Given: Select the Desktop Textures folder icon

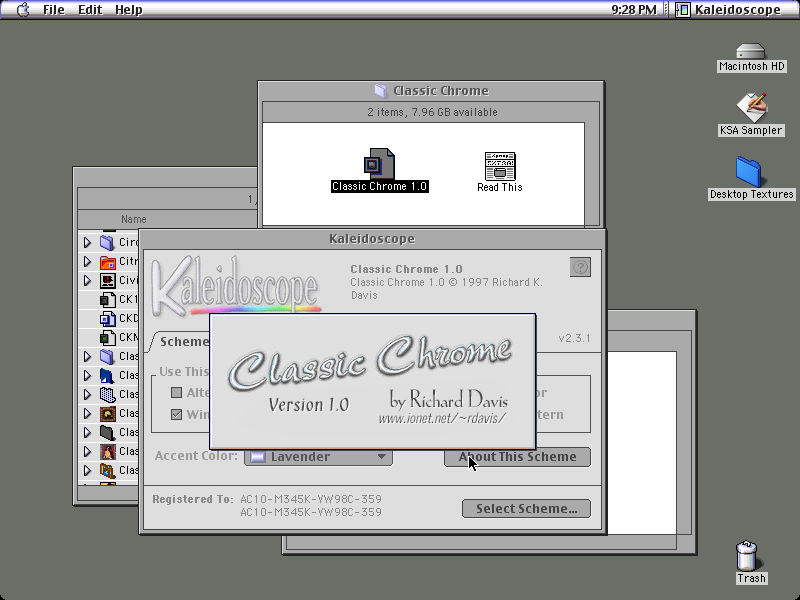Looking at the screenshot, I should click(x=748, y=172).
